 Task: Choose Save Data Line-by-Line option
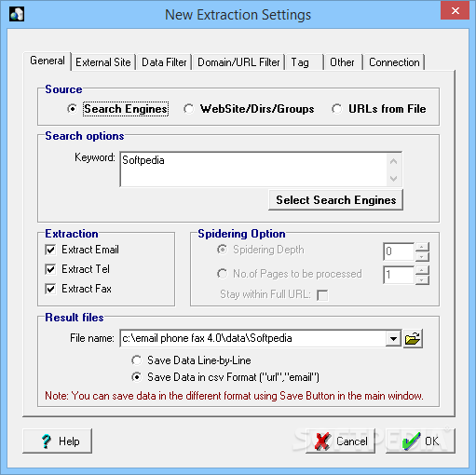(191, 360)
